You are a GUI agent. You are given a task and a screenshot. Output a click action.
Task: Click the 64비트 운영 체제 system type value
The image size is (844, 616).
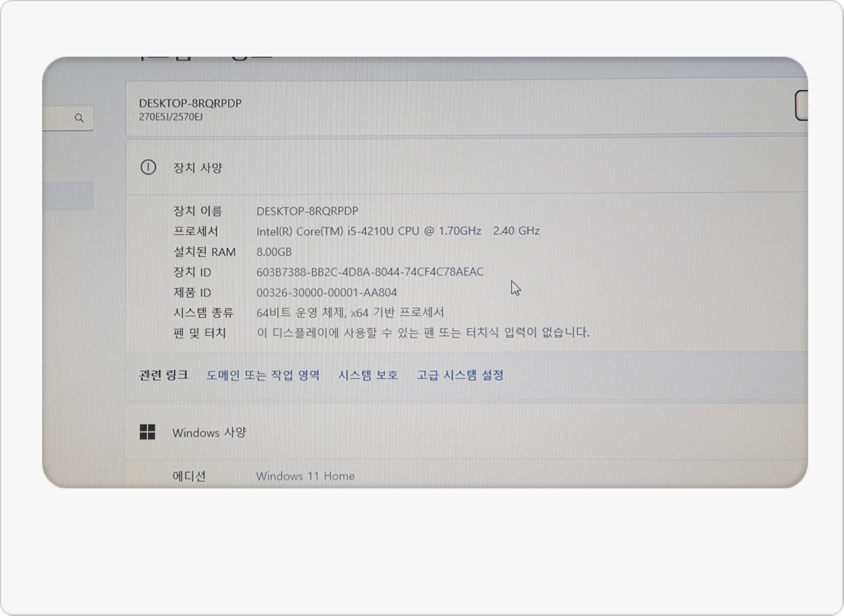click(x=350, y=313)
